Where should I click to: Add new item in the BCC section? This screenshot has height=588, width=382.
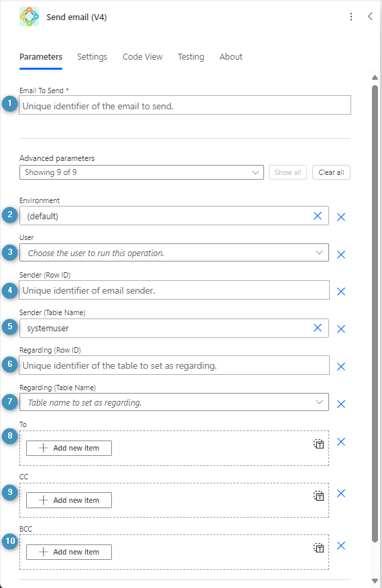coord(69,552)
